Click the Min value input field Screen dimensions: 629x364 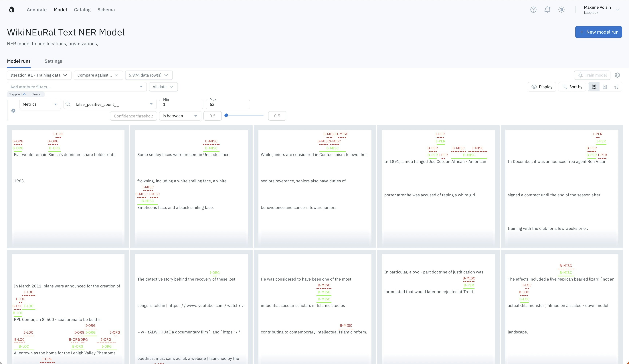tap(181, 104)
